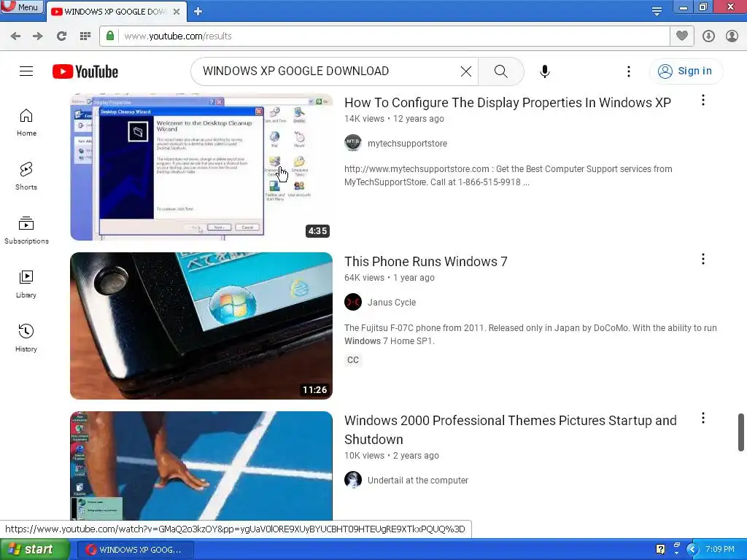Open the Opera Menu button
The image size is (747, 560).
[22, 7]
